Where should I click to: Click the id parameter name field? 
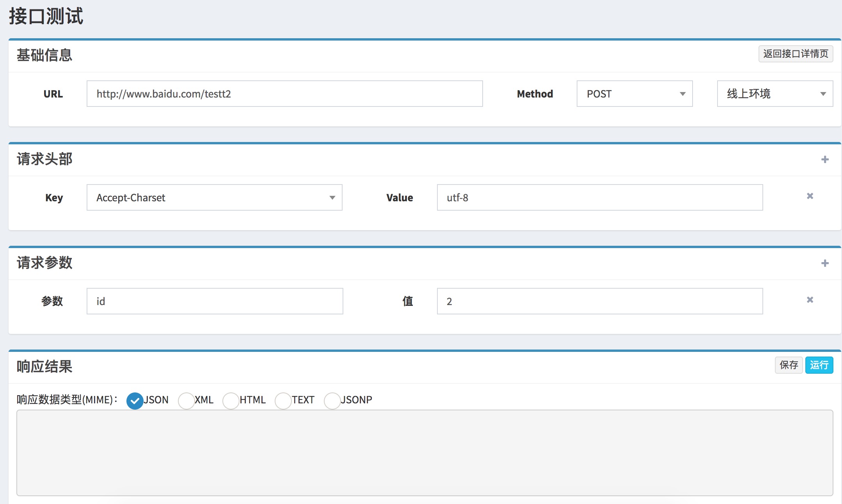coord(215,302)
